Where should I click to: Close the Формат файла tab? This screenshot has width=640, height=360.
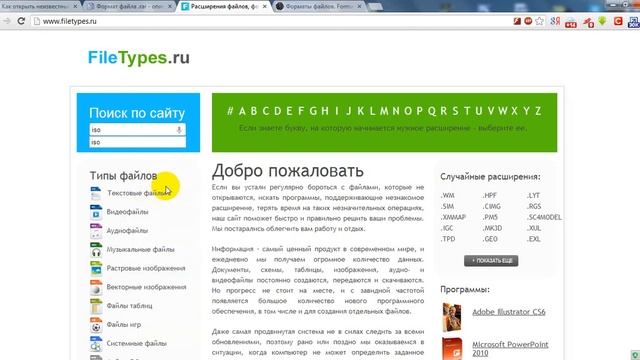170,7
